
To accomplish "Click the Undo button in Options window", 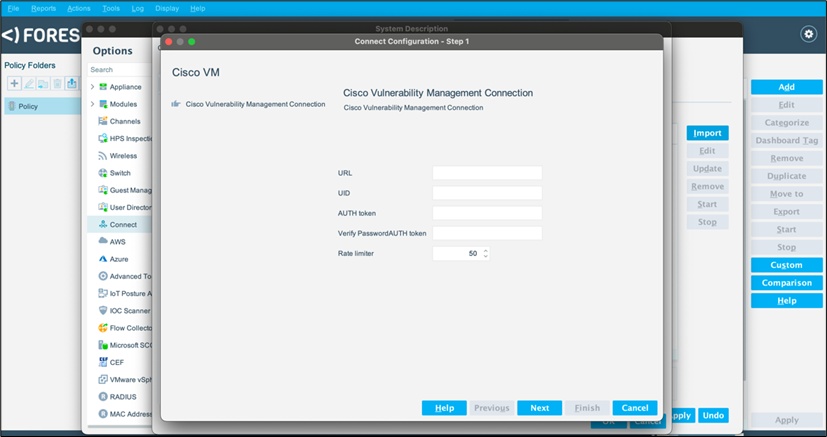I will point(713,415).
